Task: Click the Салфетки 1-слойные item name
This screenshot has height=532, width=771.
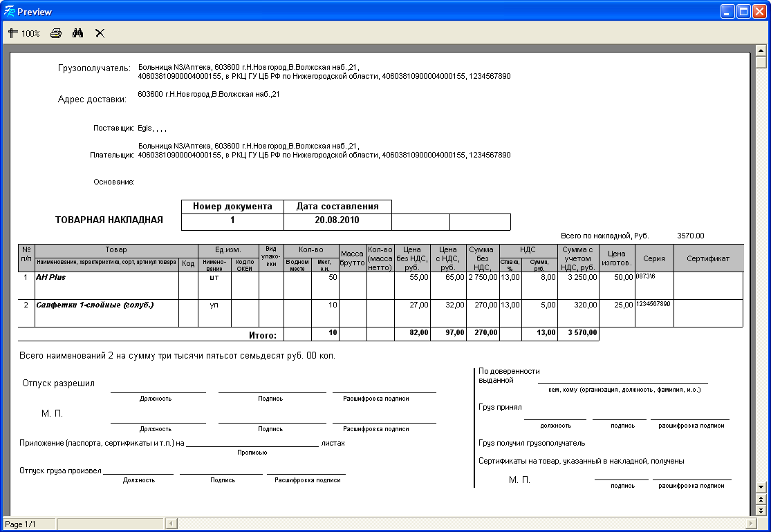Action: [94, 305]
